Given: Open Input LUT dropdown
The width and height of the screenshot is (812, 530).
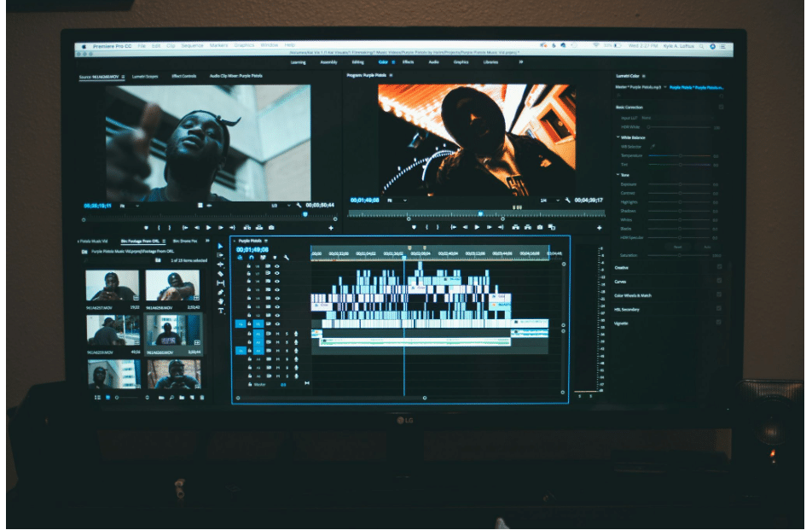Looking at the screenshot, I should [676, 118].
